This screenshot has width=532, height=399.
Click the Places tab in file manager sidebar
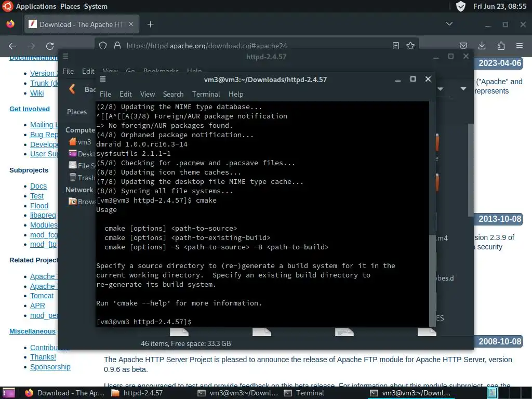click(77, 112)
